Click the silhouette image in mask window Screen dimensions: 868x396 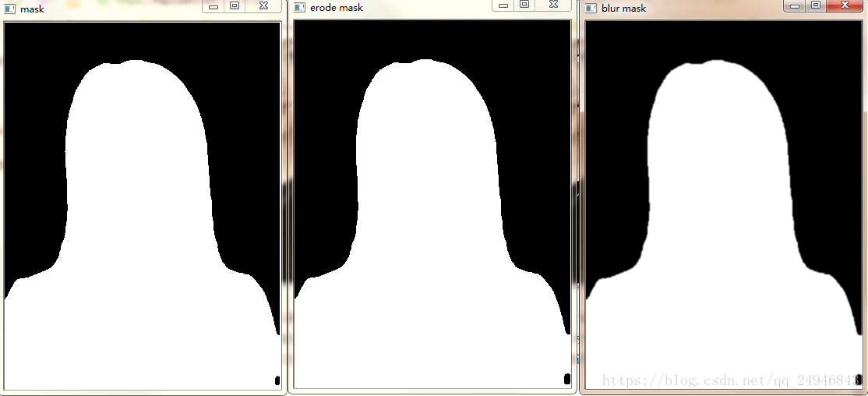point(143,206)
